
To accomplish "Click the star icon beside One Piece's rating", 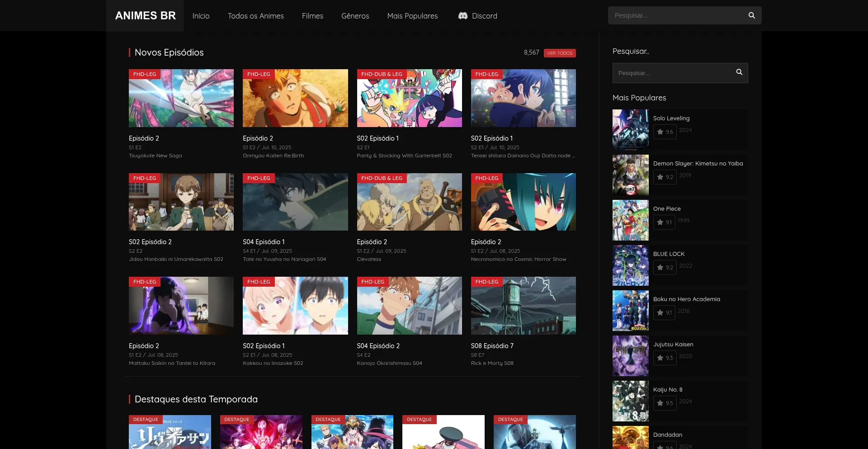I will coord(660,222).
